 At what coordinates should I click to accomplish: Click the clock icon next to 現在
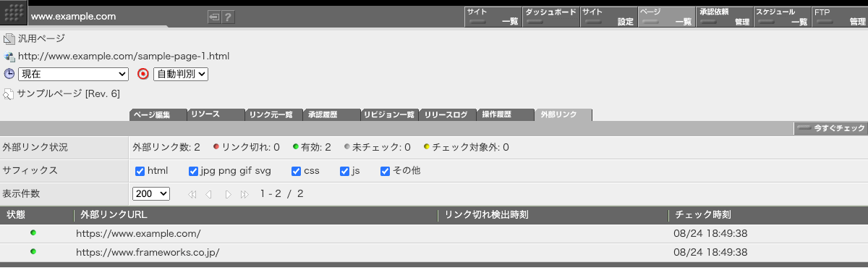9,74
